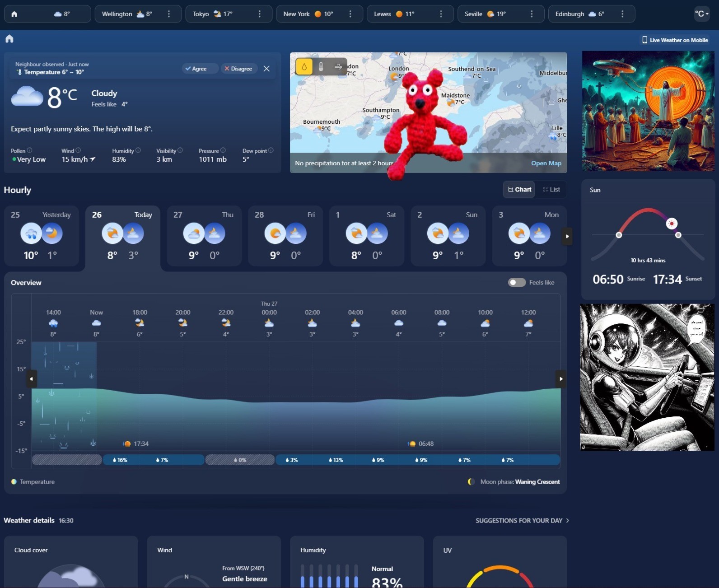Show more days with forecast right arrow
719x588 pixels.
click(567, 236)
